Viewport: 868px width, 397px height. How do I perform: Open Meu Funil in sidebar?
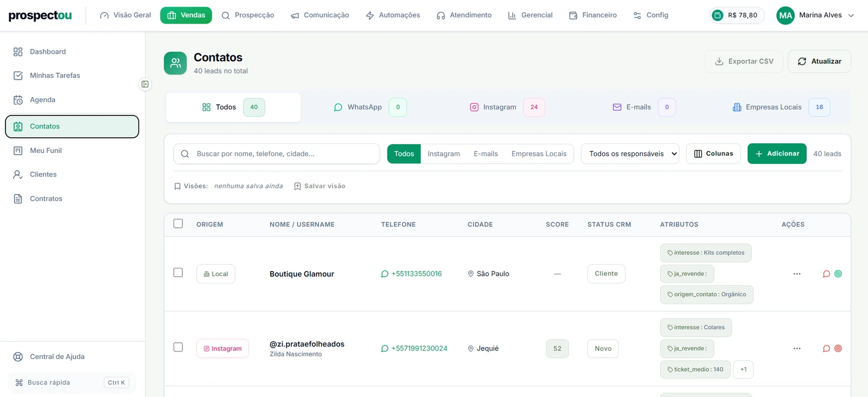[72, 150]
